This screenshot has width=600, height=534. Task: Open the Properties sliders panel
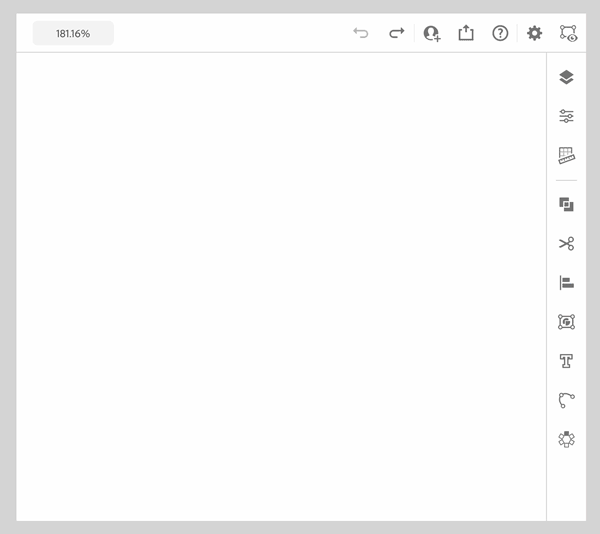(x=566, y=116)
